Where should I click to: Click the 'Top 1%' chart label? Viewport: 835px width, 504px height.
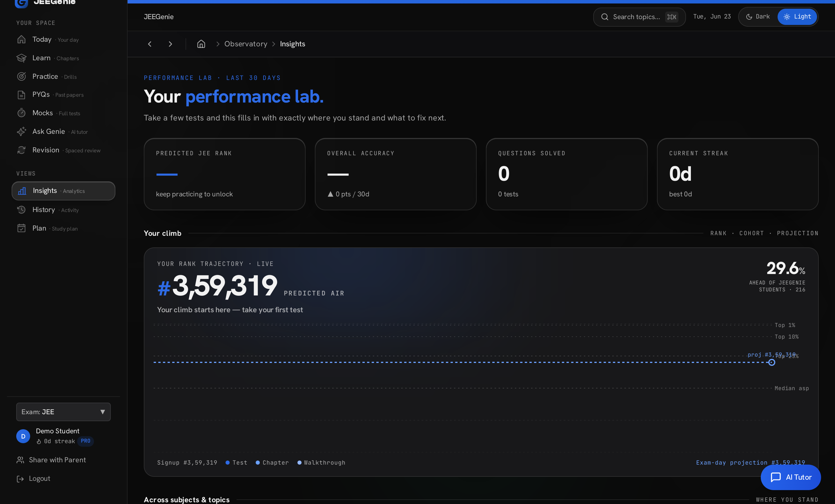785,325
